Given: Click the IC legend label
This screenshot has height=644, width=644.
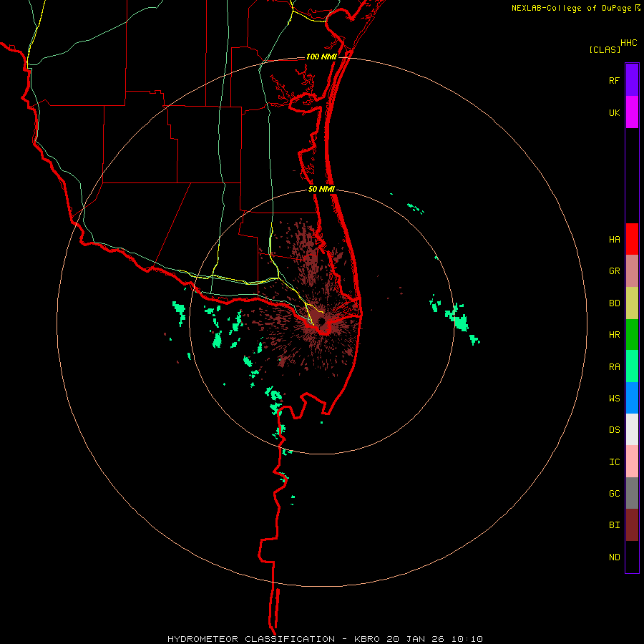Looking at the screenshot, I should pos(614,462).
